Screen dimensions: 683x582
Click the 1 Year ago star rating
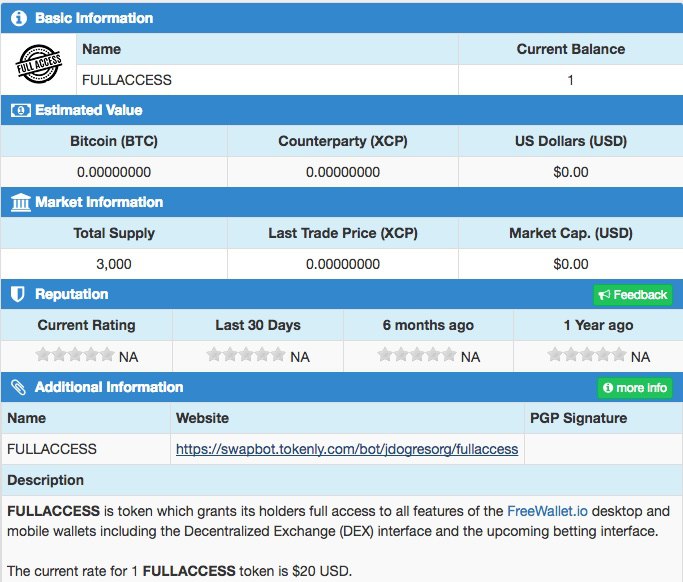(586, 355)
